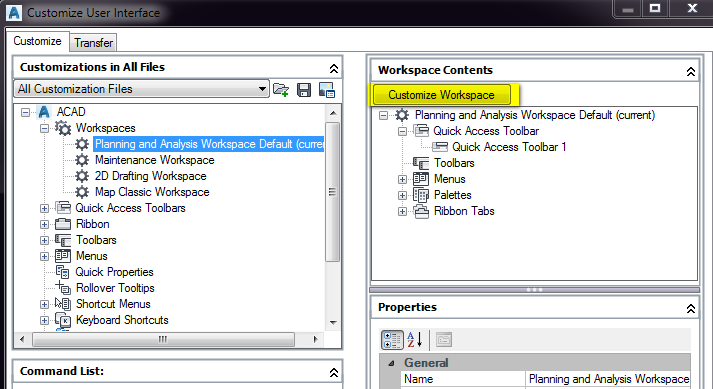The height and width of the screenshot is (389, 713).
Task: Click the horizontal scrollbar right arrow
Action: coord(315,339)
